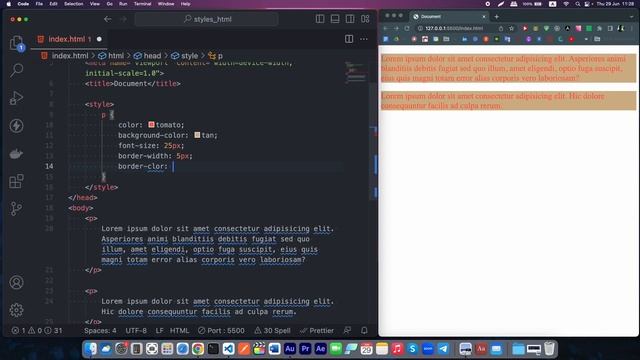Open Chrome from the Dock
Viewport: 640px width, 360px height.
(198, 349)
